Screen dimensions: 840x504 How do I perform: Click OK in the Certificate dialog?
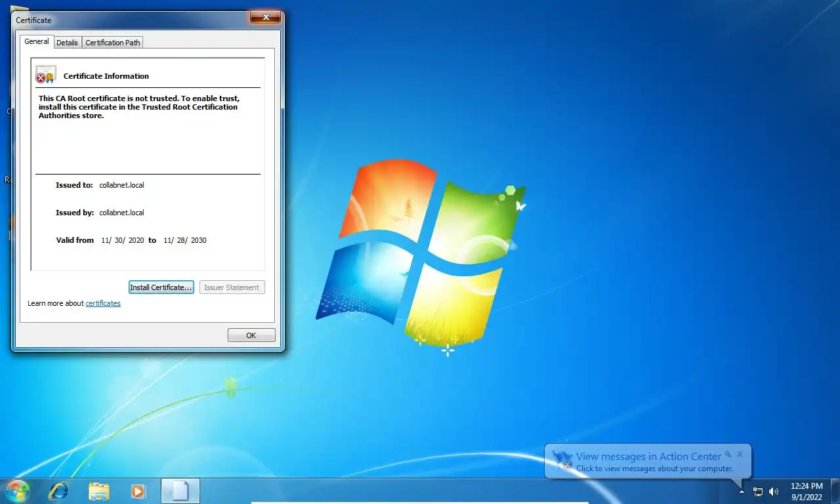click(x=251, y=335)
